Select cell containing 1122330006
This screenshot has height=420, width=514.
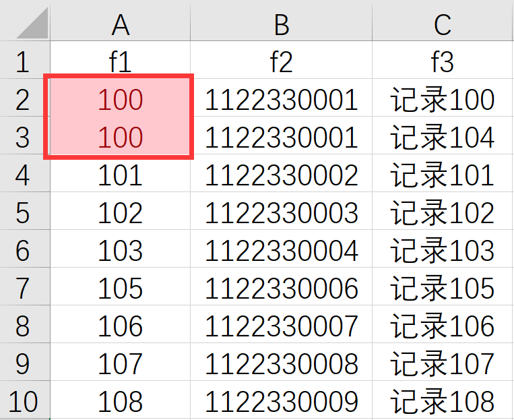coord(281,289)
